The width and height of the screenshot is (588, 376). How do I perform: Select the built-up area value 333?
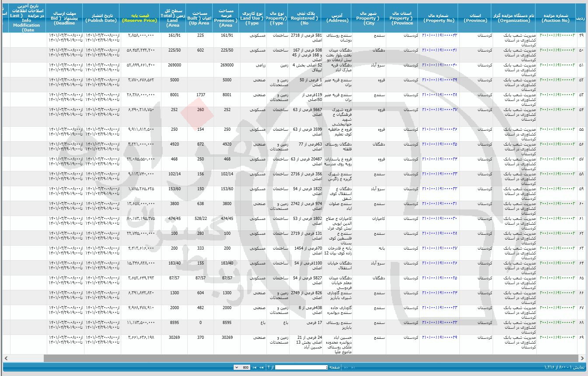200,248
